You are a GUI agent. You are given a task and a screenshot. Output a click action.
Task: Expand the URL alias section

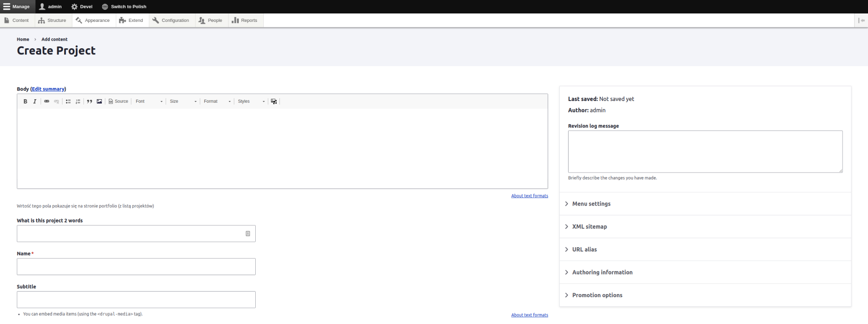click(584, 249)
